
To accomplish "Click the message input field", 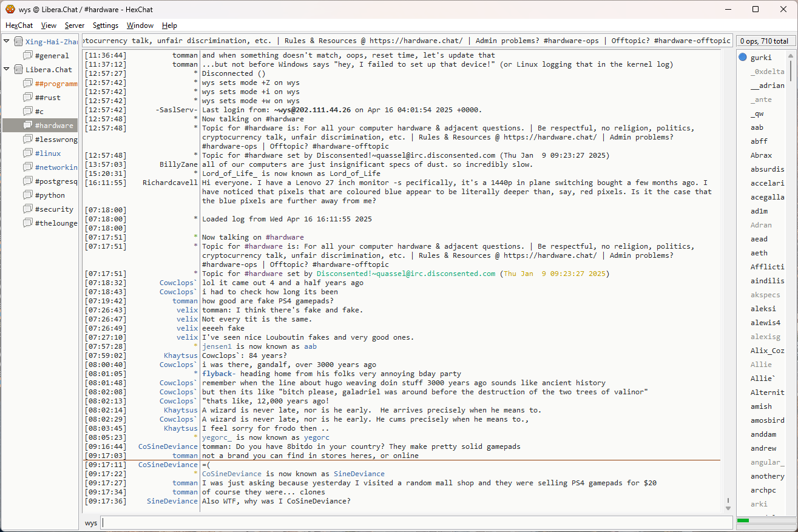I will click(x=416, y=523).
